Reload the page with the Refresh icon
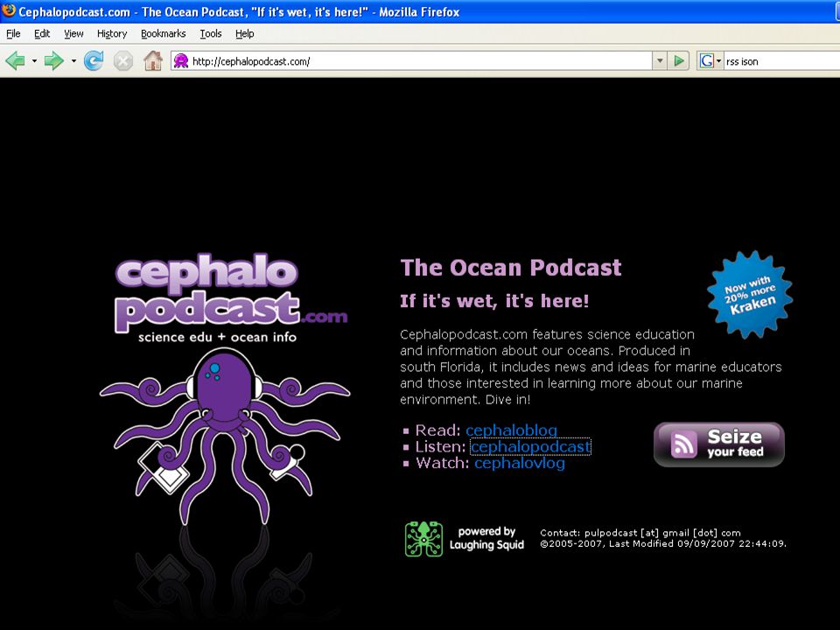The height and width of the screenshot is (630, 840). pos(94,61)
